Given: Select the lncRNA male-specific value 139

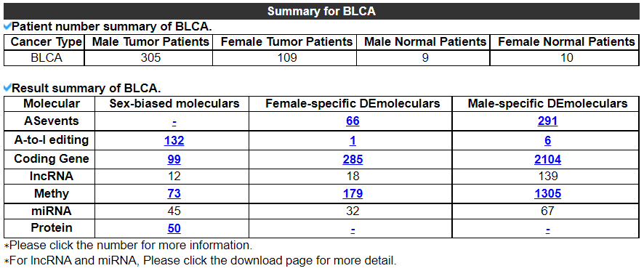Looking at the screenshot, I should click(x=548, y=176).
